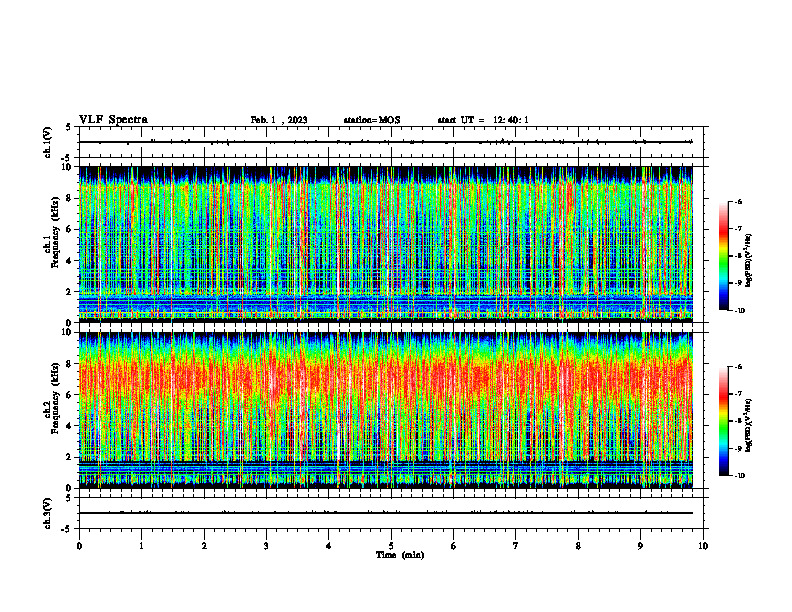Screen dimensions: 792x612
Task: Select the "Feb. 1, 2023" date text
Action: 279,120
